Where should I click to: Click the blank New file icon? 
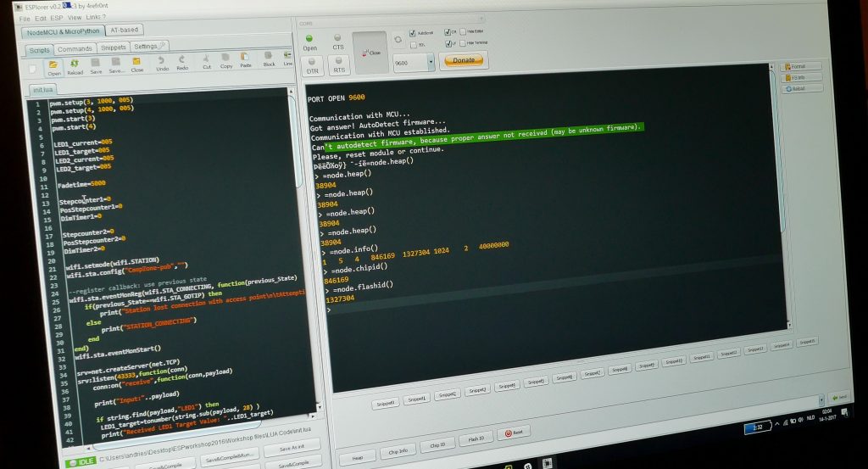click(x=33, y=70)
